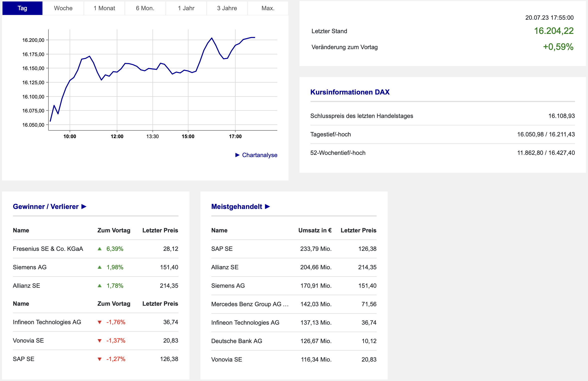Screen dimensions: 588x381
Task: Open the Chartanalyse link
Action: [260, 155]
